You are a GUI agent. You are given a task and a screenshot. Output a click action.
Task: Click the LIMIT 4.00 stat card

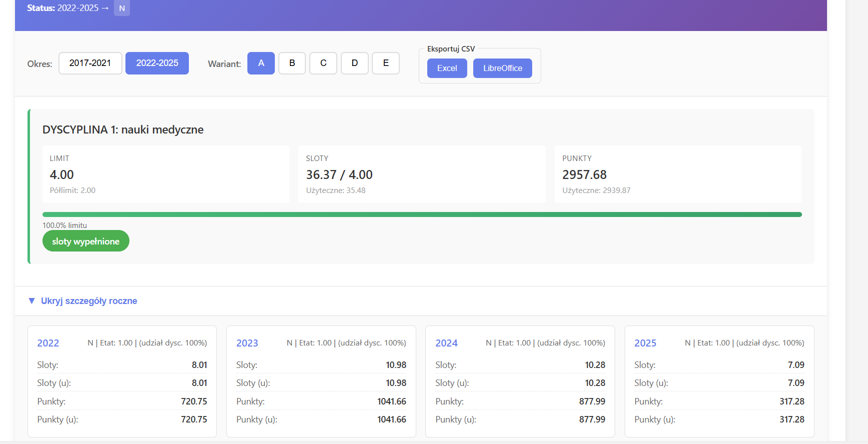coord(166,174)
